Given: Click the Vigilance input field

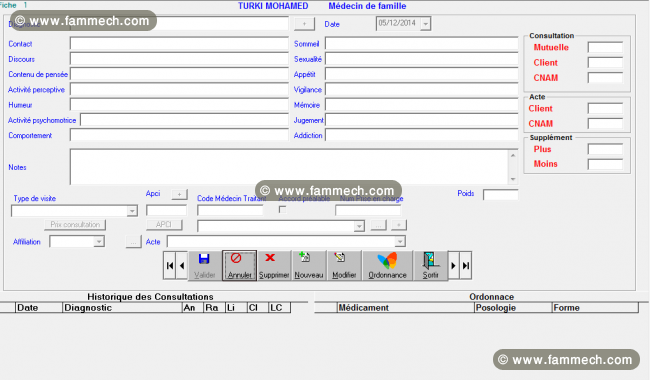Looking at the screenshot, I should click(422, 90).
